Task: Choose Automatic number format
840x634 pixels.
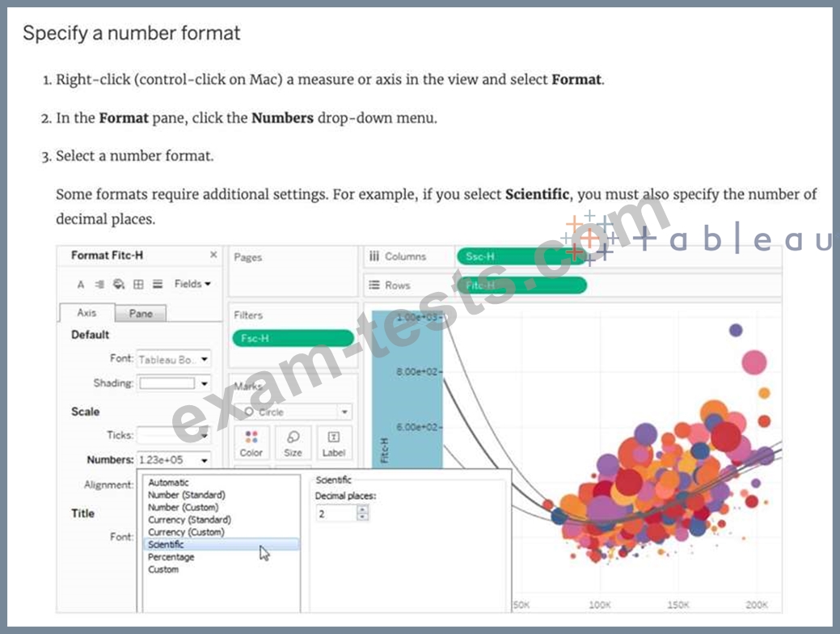Action: [x=168, y=482]
